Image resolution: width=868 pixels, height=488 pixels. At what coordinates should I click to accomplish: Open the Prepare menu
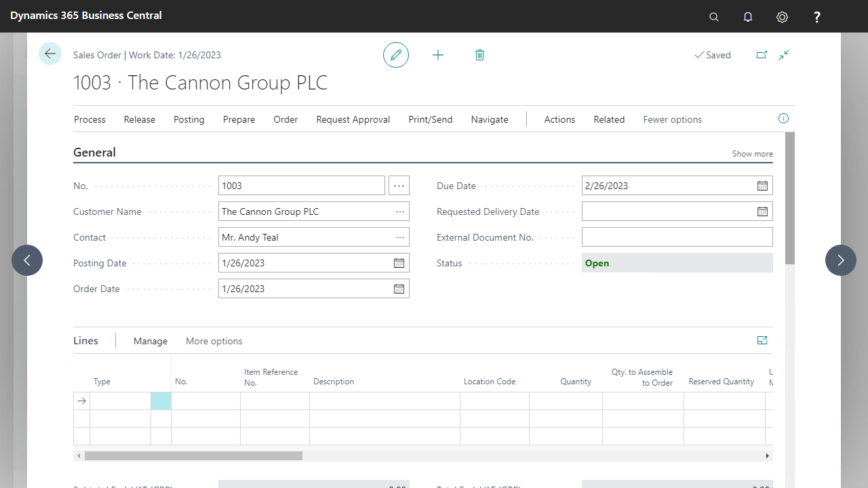click(x=239, y=119)
